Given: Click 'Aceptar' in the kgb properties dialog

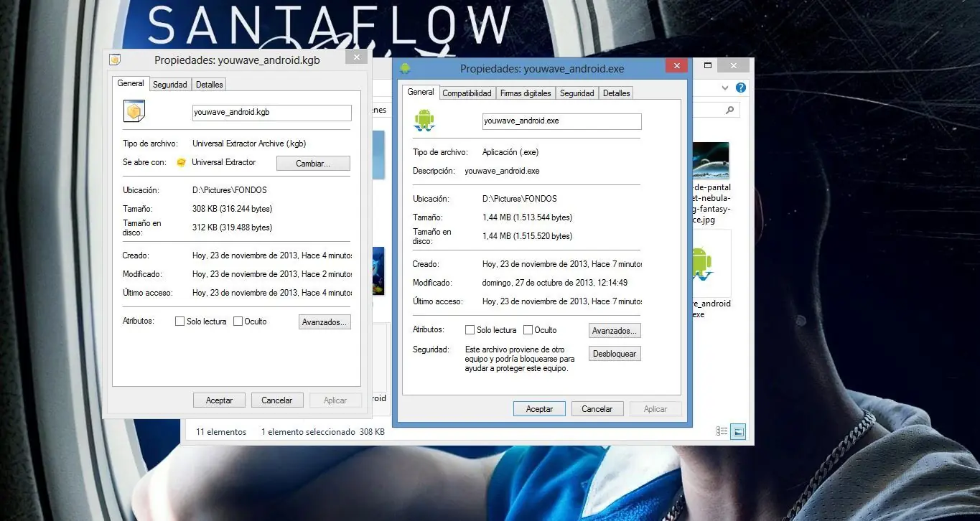Looking at the screenshot, I should [x=219, y=400].
